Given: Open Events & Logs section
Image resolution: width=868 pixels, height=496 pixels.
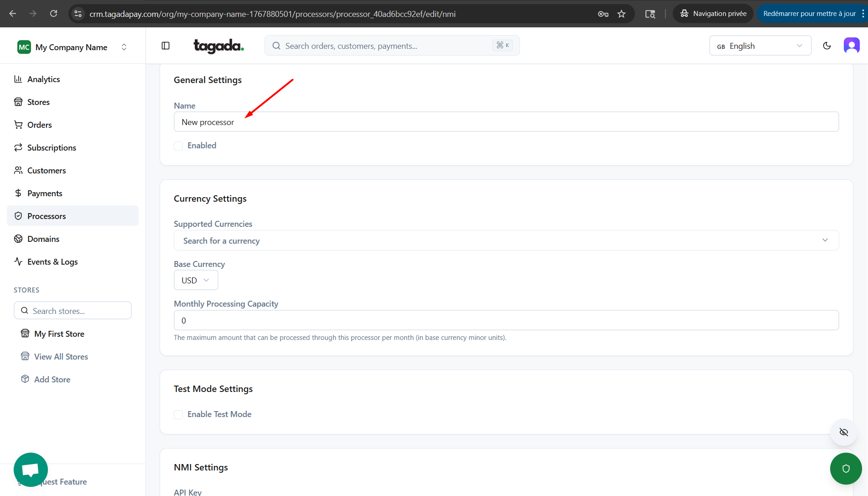Looking at the screenshot, I should 52,262.
